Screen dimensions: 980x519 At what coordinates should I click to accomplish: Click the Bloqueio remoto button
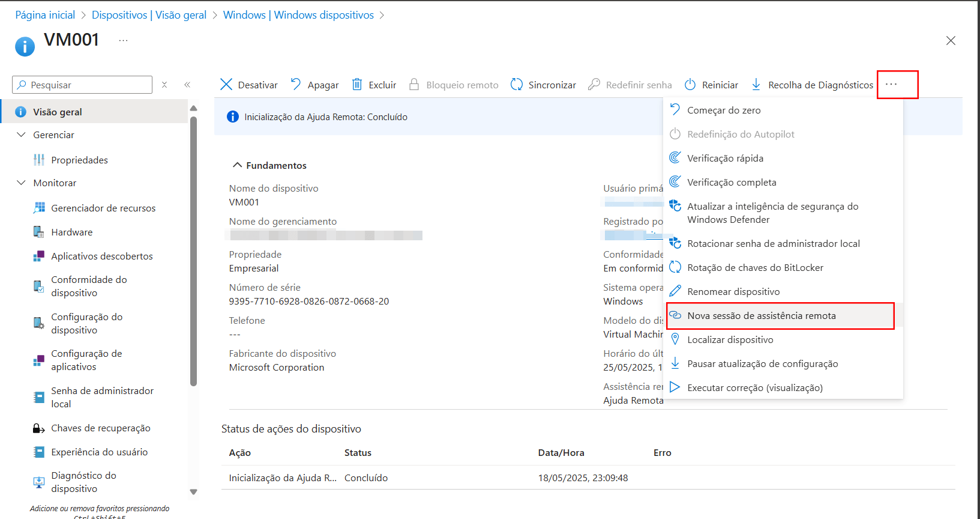point(454,85)
